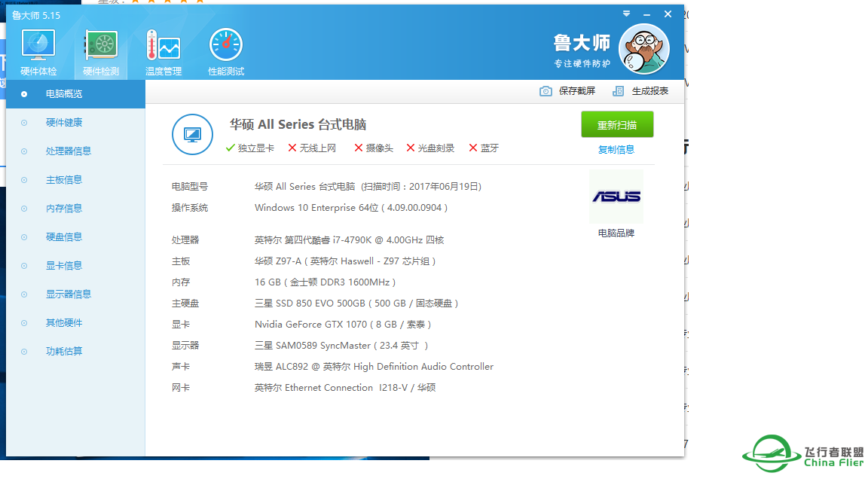Open the 温度管理 temperature management icon
Screen dimensions: 868x488
[164, 53]
